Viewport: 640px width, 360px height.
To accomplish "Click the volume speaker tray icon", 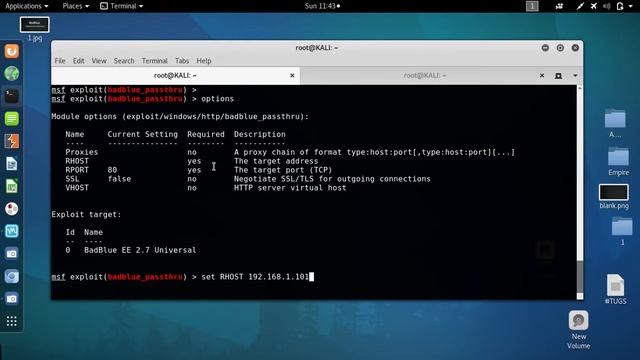I will point(607,6).
